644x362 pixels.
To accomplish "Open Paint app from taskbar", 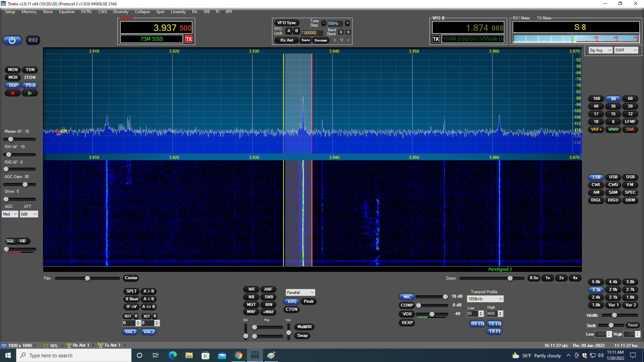I will (x=271, y=355).
